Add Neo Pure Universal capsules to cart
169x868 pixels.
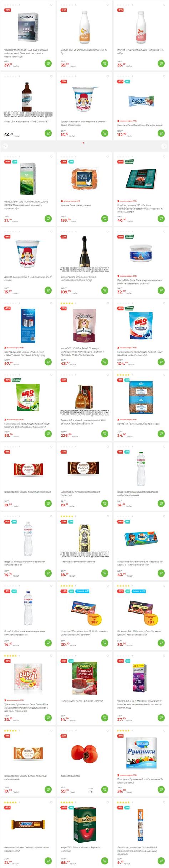pos(161,362)
